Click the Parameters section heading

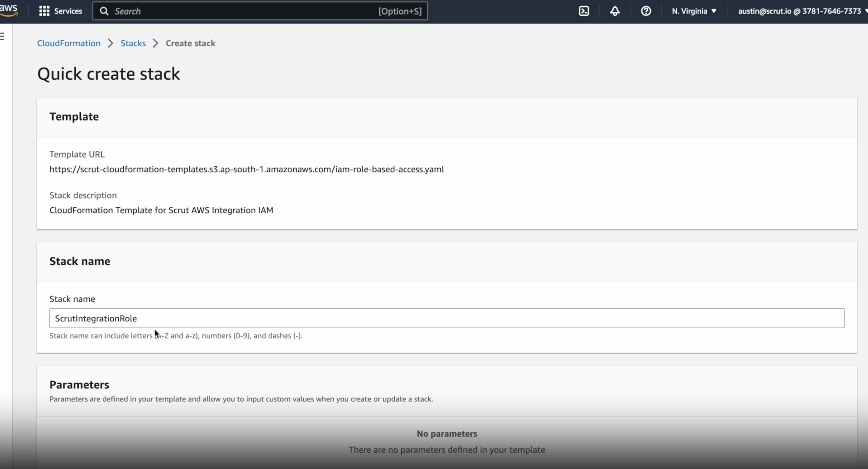pyautogui.click(x=79, y=384)
